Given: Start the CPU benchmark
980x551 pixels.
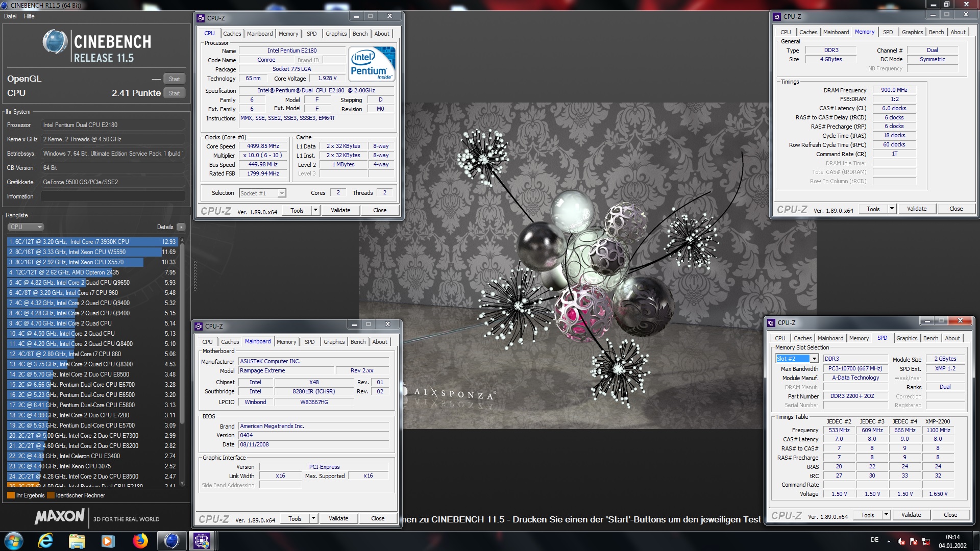Looking at the screenshot, I should click(174, 93).
